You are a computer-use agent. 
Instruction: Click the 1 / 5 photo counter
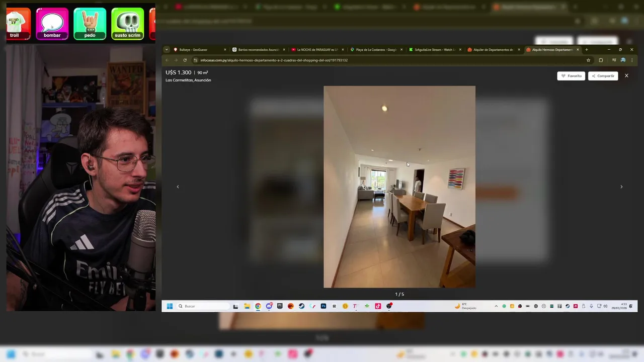(x=399, y=294)
